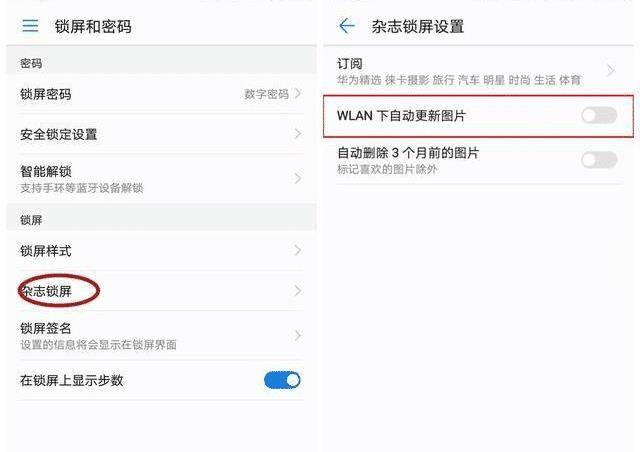Click the 锁屏样式 row chevron
This screenshot has width=640, height=452.
tap(298, 250)
